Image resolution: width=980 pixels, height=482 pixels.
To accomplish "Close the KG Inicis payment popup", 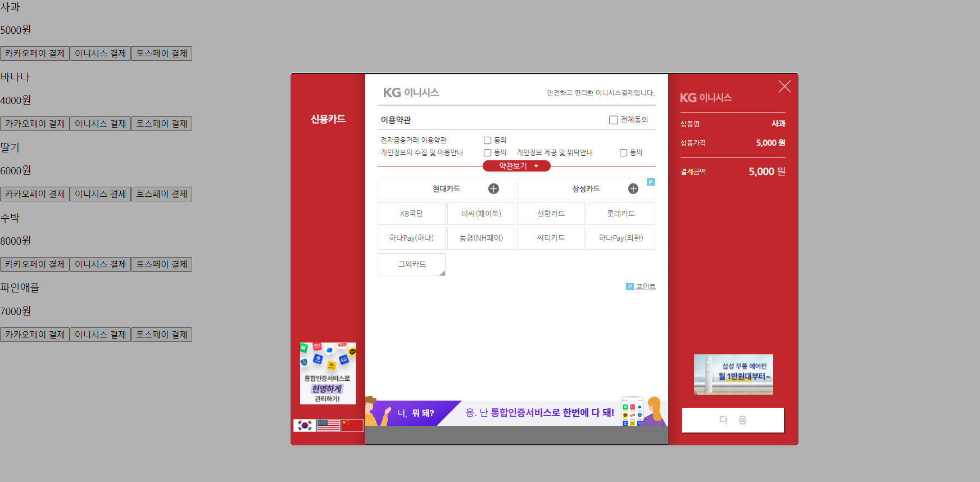I will coord(784,86).
